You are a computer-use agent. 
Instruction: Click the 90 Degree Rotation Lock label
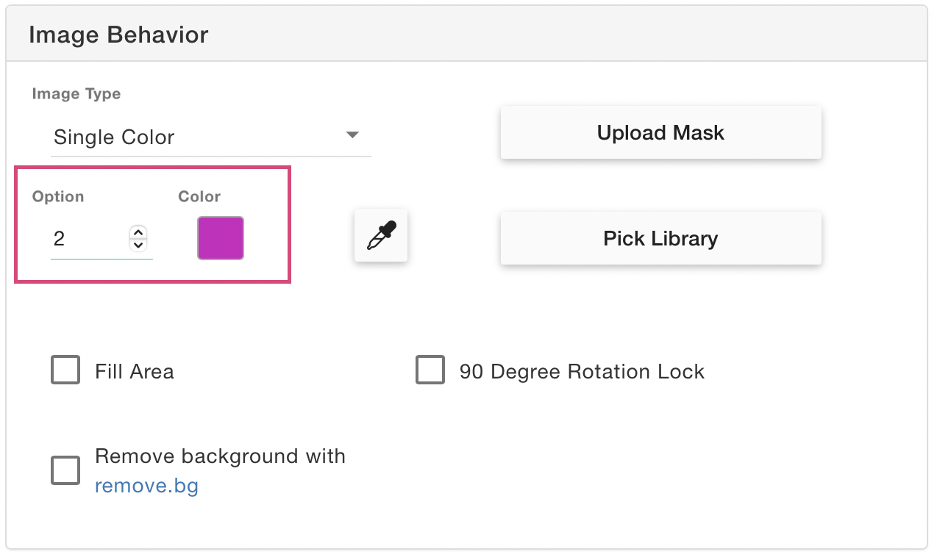point(582,371)
